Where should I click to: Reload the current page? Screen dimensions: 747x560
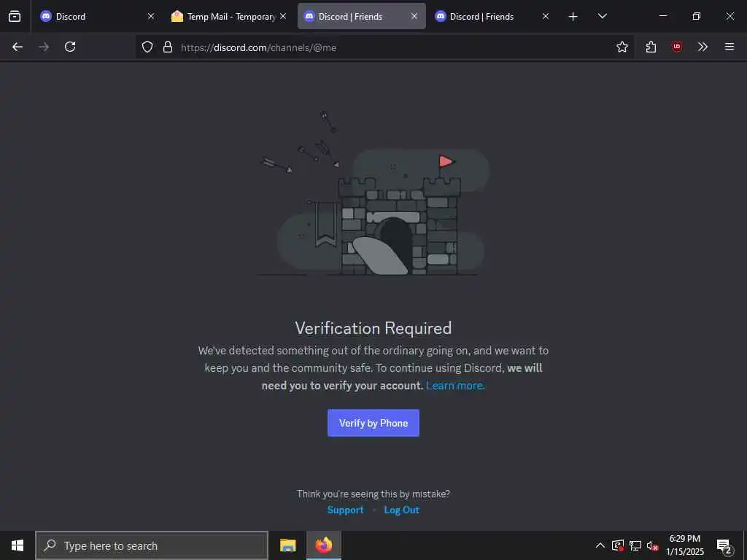point(70,47)
